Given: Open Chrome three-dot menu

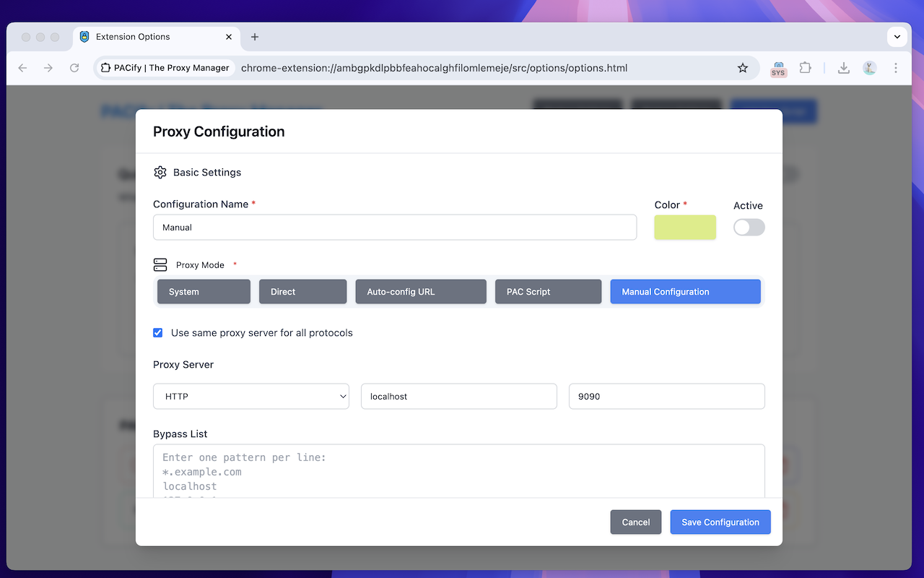Looking at the screenshot, I should [896, 68].
